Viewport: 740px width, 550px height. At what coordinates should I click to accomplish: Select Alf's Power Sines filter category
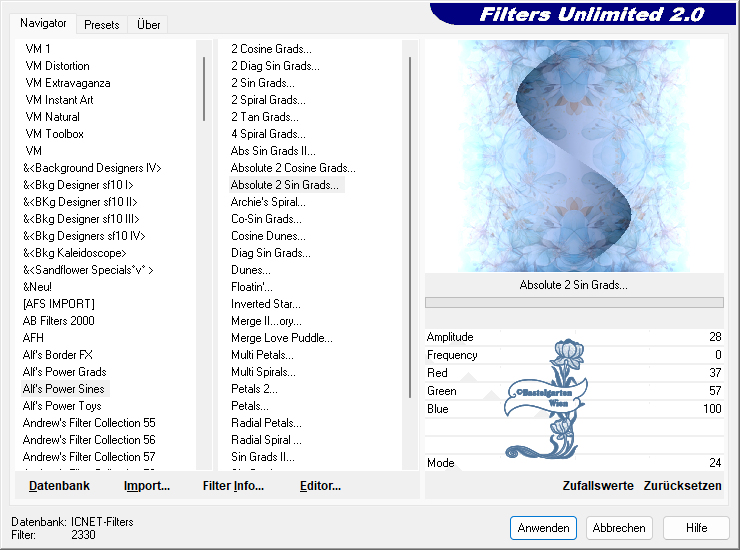[x=64, y=389]
